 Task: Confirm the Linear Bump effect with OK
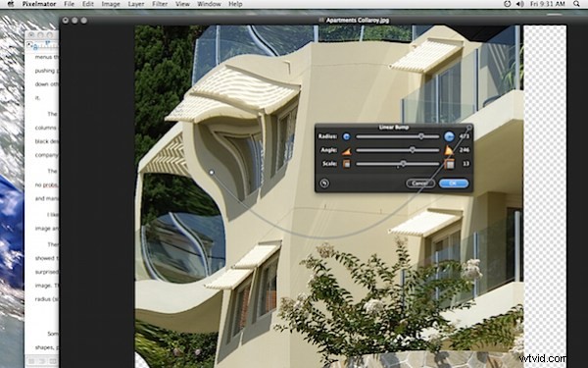pos(454,184)
